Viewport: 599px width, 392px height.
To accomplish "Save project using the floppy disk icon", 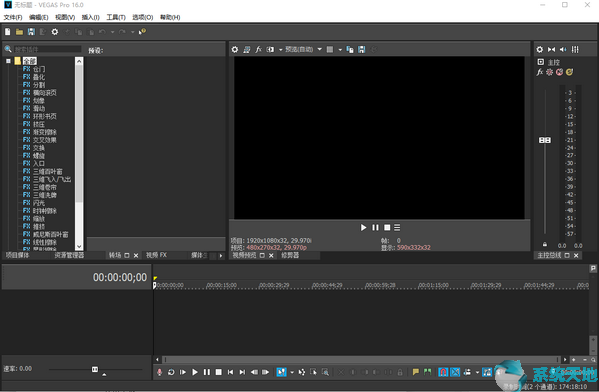I will [31, 32].
